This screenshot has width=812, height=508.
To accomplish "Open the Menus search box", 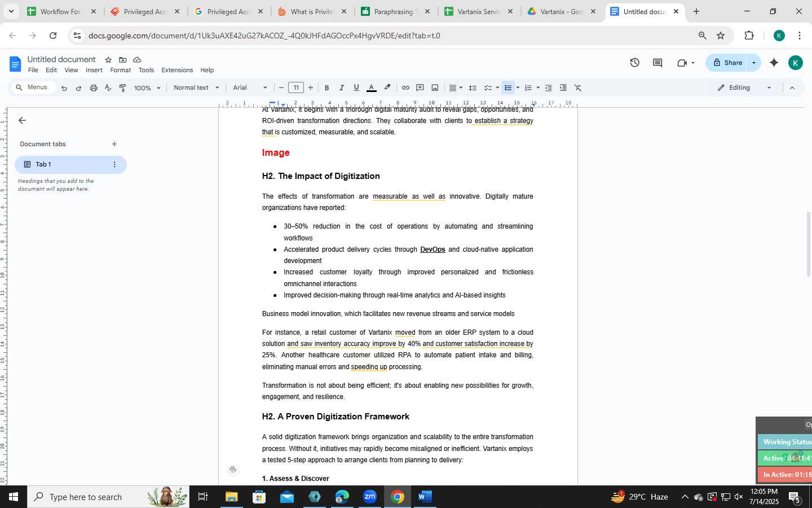I will (x=34, y=87).
